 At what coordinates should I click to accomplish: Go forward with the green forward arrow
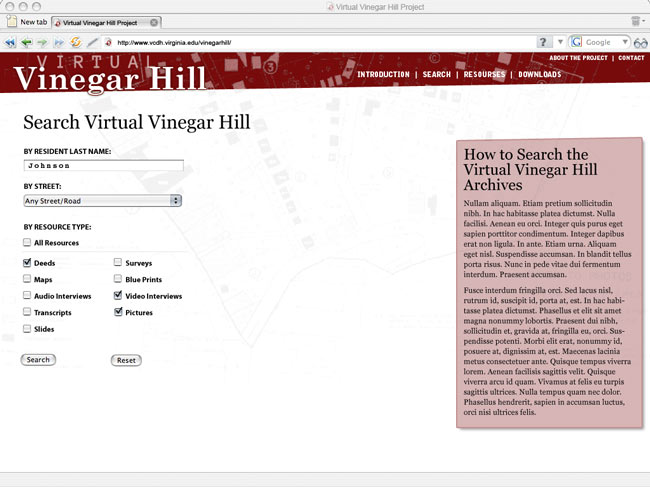42,42
